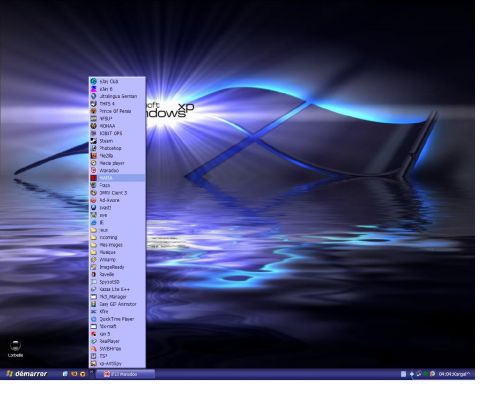
Task: Click the Prince Of Persia icon in menu
Action: [94, 111]
